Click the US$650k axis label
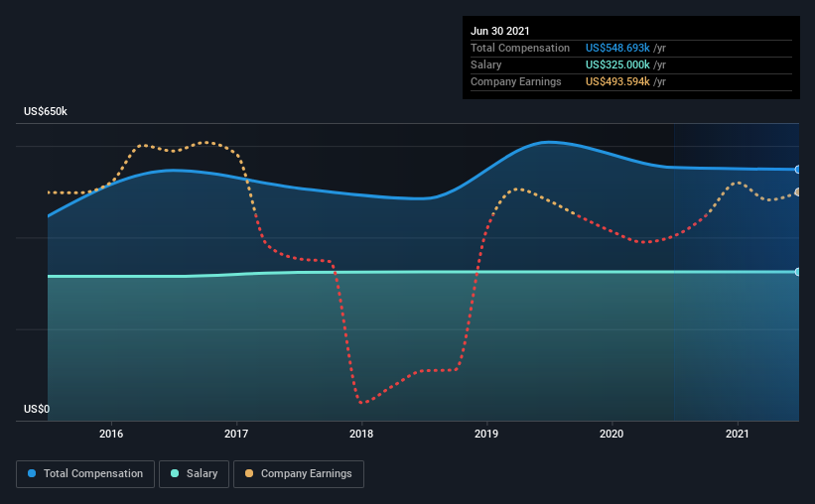 pyautogui.click(x=46, y=112)
